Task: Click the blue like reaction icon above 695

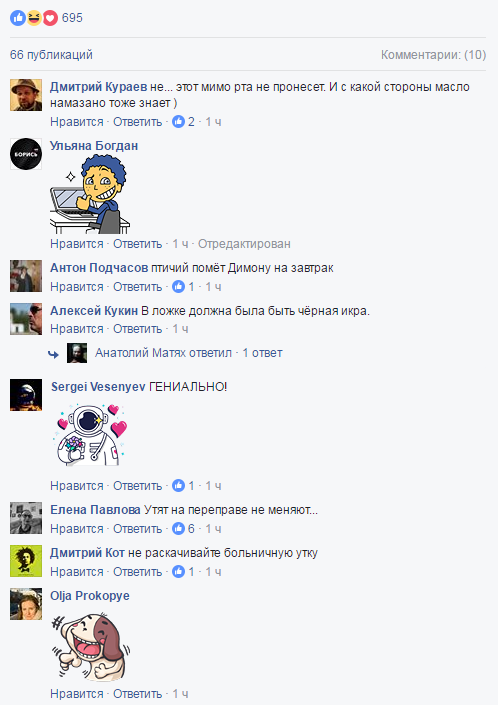Action: pos(18,18)
